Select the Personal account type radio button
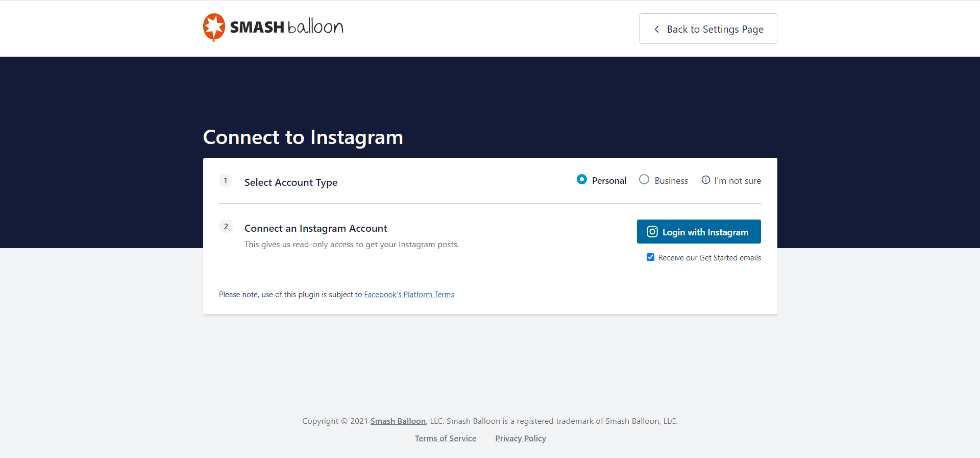 [581, 179]
